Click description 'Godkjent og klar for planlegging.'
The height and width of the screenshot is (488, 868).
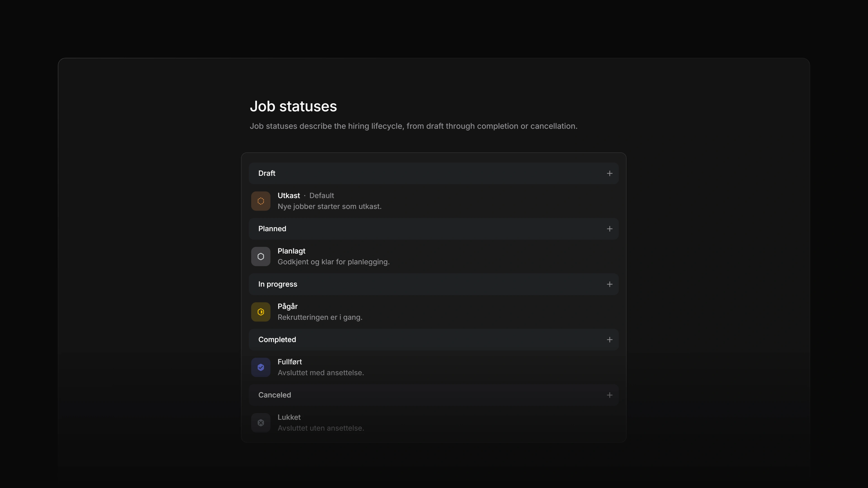click(333, 262)
